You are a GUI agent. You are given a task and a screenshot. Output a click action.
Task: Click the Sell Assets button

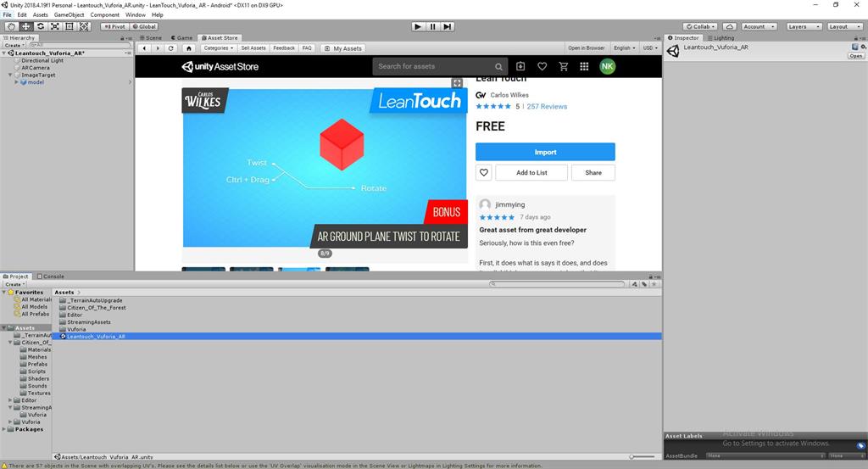click(x=253, y=48)
